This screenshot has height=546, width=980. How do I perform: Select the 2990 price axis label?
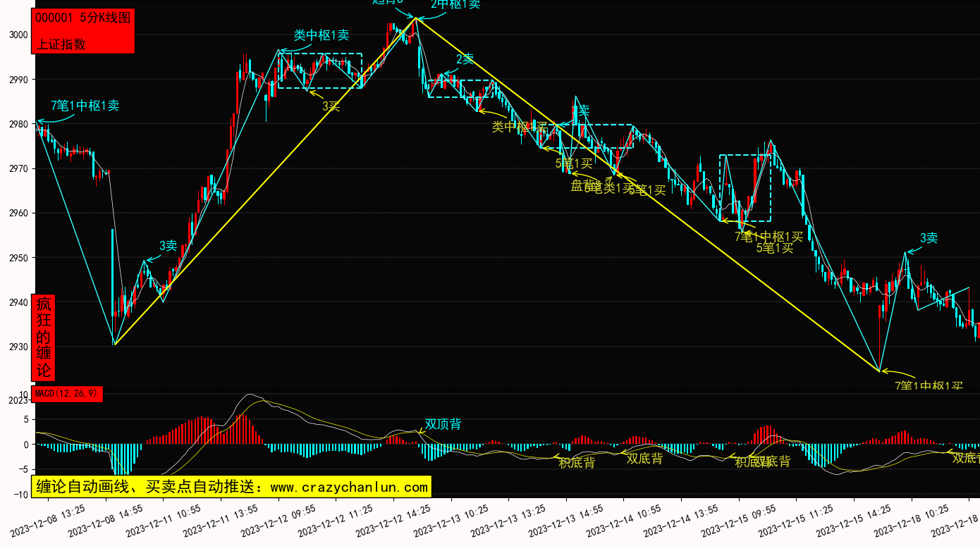point(18,80)
